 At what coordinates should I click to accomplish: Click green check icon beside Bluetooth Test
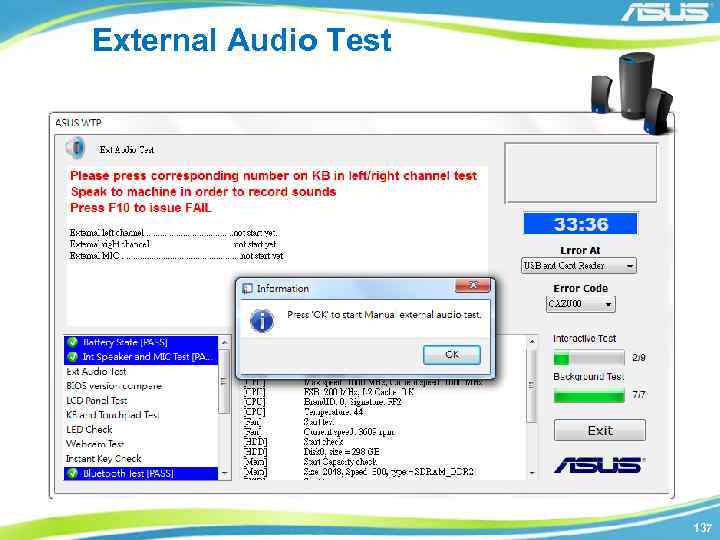pyautogui.click(x=73, y=473)
